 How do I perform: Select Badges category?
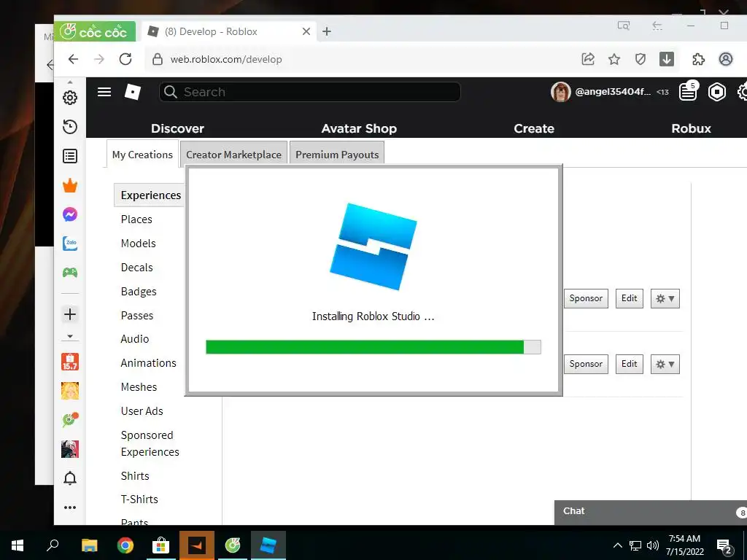point(139,292)
